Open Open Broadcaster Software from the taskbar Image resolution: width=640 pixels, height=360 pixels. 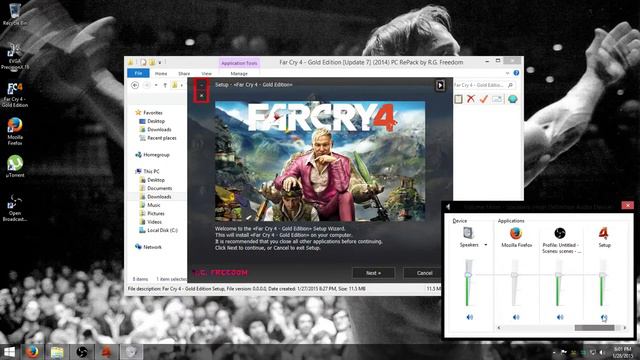[x=82, y=352]
